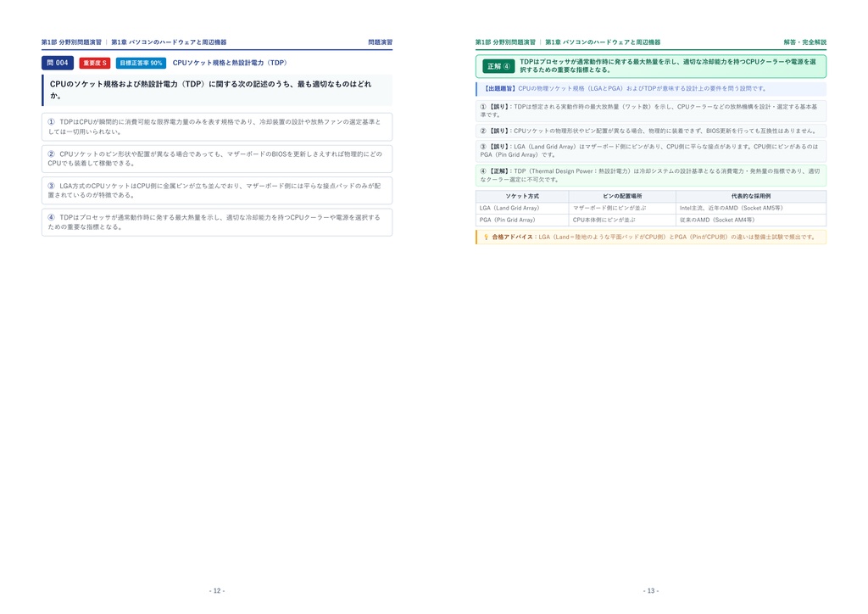Click the red 重要度 S badge

(x=95, y=63)
